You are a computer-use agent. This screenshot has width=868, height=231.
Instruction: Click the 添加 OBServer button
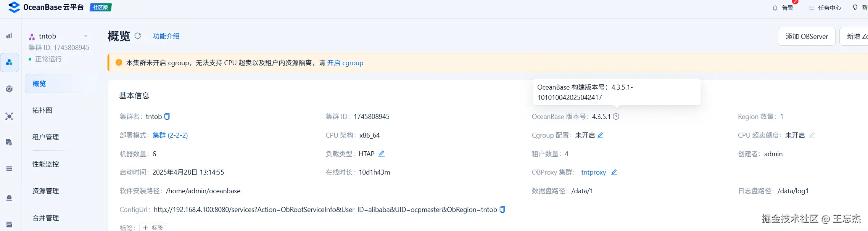point(807,36)
